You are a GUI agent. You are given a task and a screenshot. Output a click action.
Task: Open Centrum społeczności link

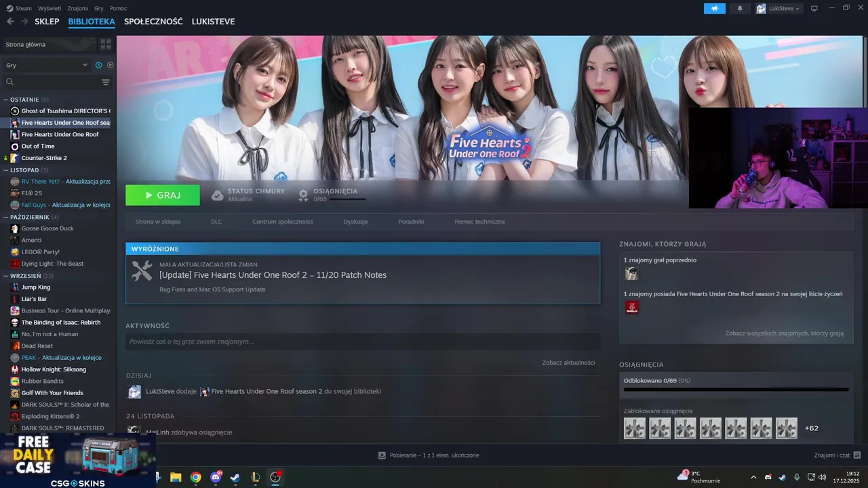(x=282, y=222)
